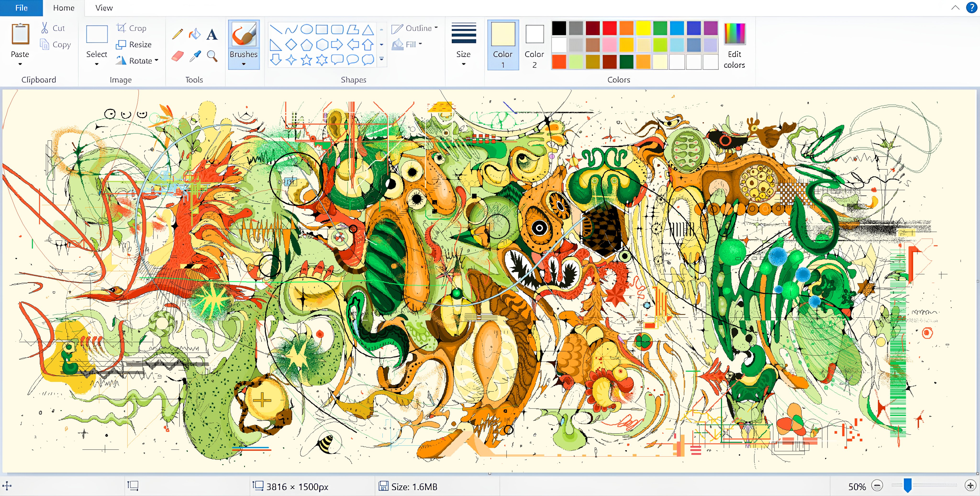Select the Pencil tool

177,34
